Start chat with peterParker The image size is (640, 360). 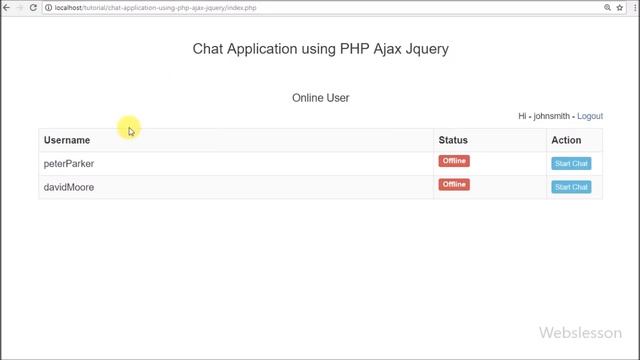click(571, 164)
